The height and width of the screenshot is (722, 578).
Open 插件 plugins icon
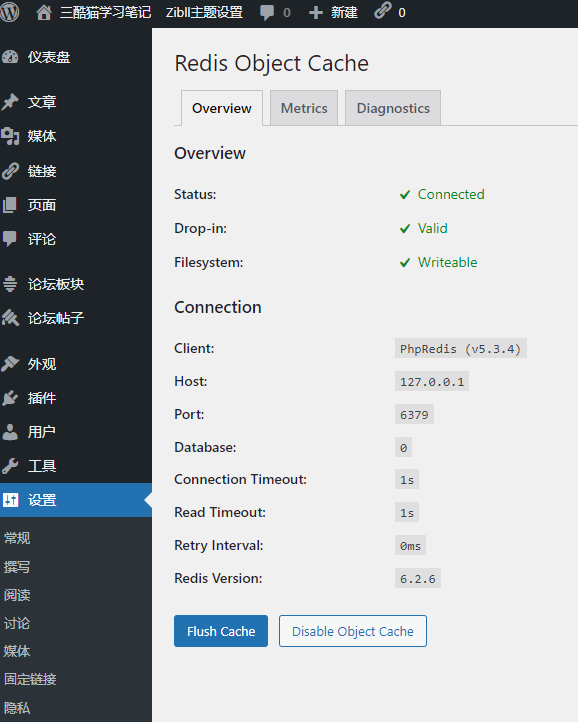tap(10, 398)
